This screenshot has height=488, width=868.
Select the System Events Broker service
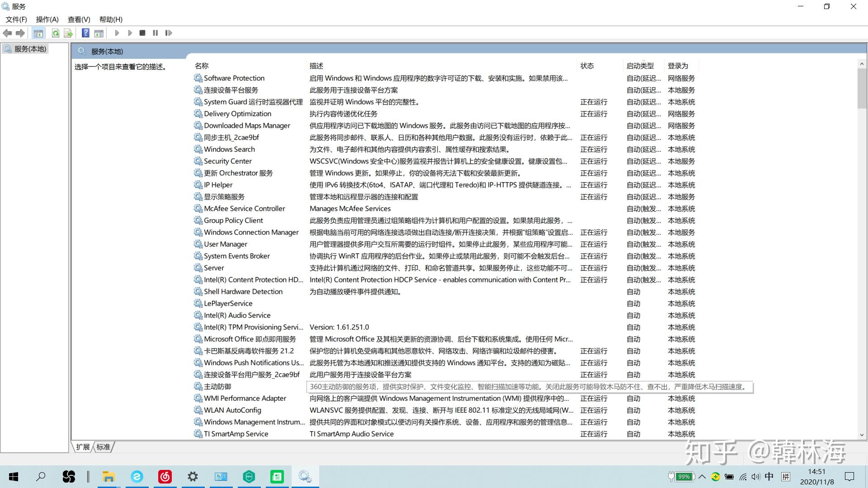point(236,256)
